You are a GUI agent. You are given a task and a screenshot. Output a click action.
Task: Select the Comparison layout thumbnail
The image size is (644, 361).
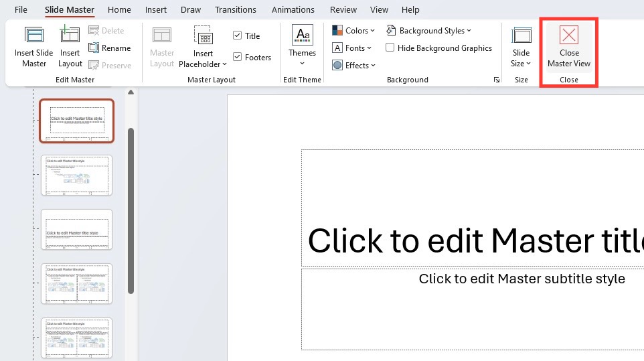[x=77, y=338]
